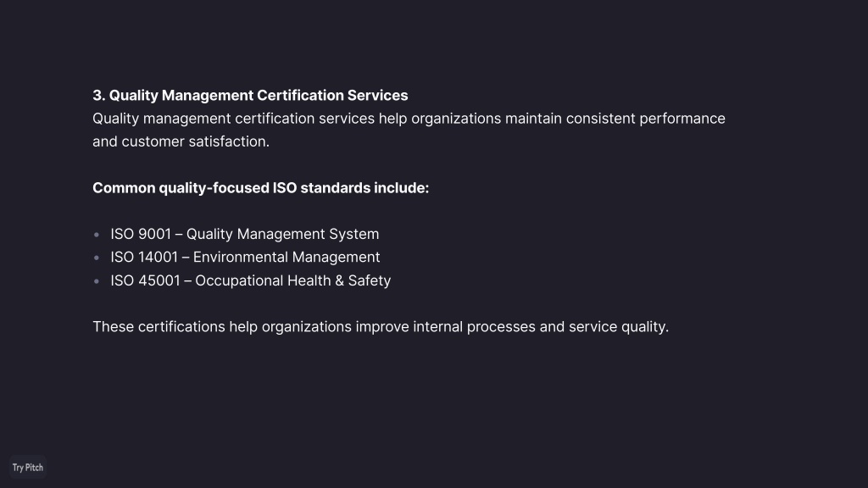Click the phrase 'service quality.' in the last sentence
The width and height of the screenshot is (868, 488).
(x=619, y=327)
